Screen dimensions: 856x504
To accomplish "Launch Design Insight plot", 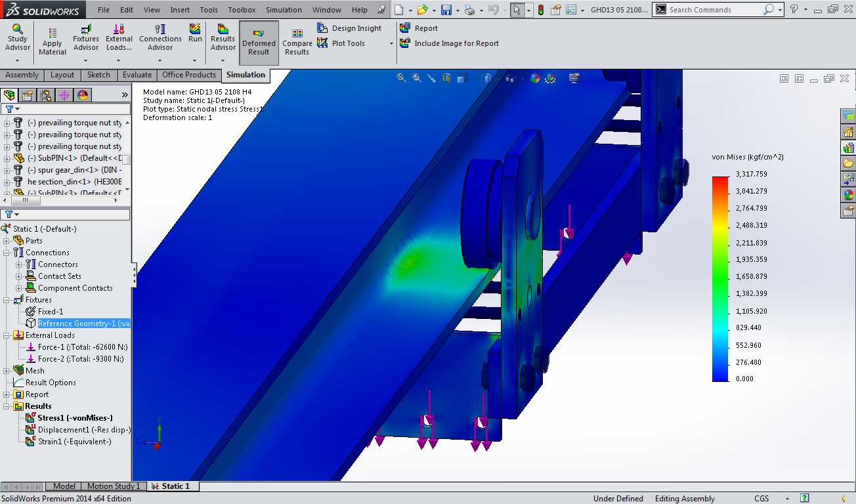I will click(x=349, y=28).
